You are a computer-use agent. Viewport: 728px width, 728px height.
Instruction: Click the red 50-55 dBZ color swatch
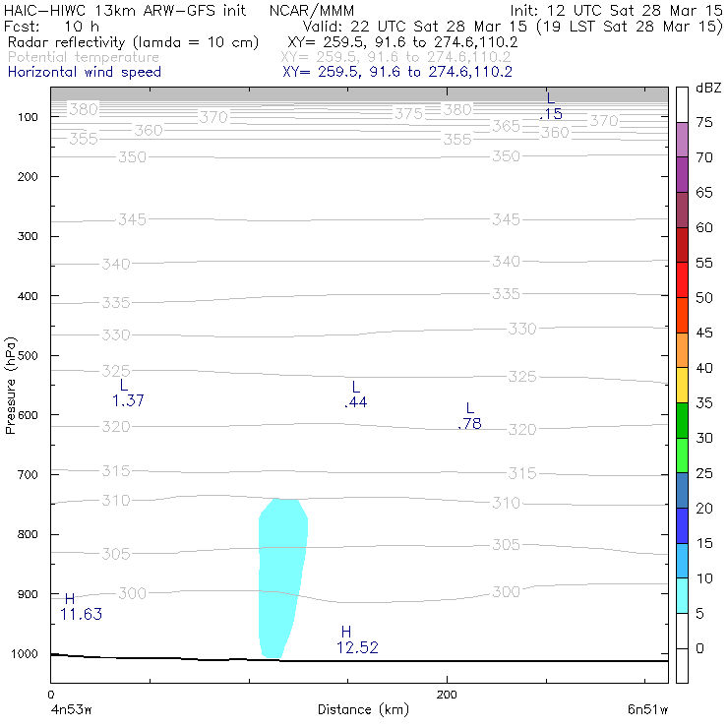(x=682, y=280)
